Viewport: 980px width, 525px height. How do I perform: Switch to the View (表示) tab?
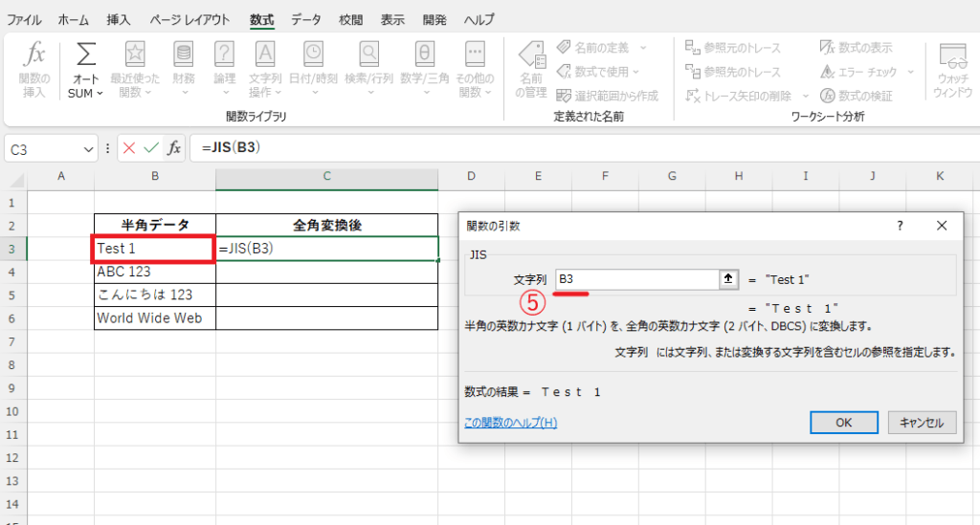point(392,20)
